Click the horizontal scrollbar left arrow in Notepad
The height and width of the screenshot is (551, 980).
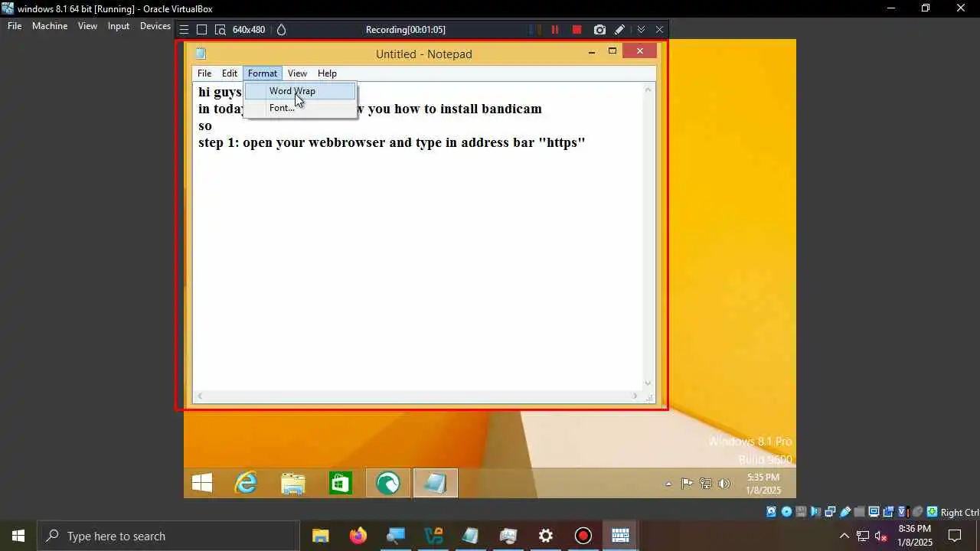tap(200, 396)
